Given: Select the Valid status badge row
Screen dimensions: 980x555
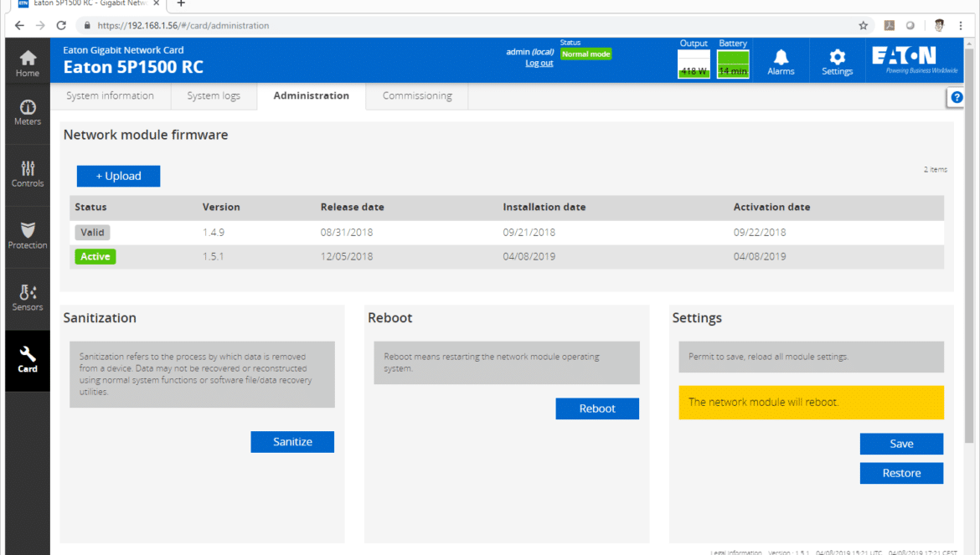Looking at the screenshot, I should coord(92,232).
